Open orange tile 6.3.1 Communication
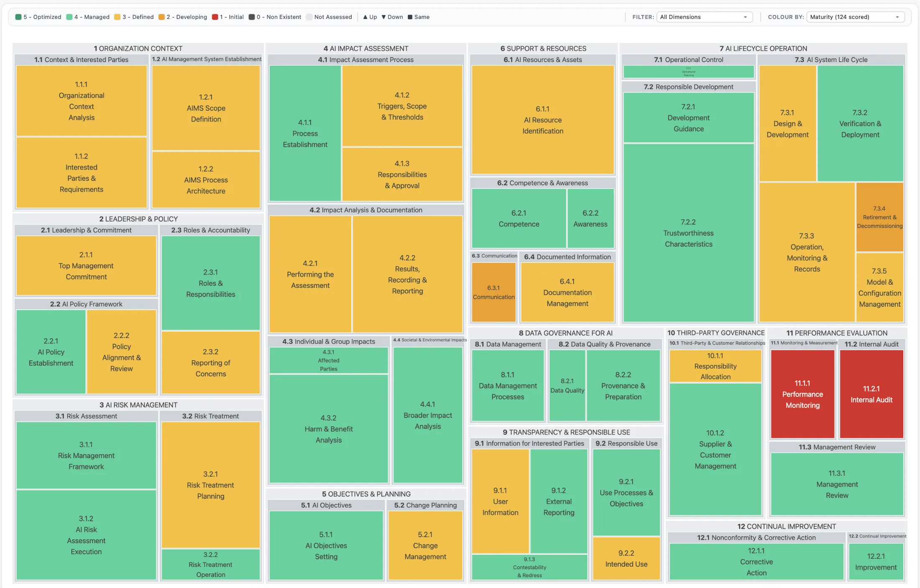920x588 pixels. [493, 292]
